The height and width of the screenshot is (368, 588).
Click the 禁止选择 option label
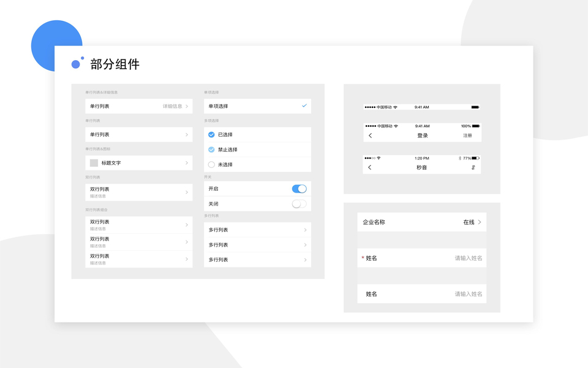(x=228, y=150)
